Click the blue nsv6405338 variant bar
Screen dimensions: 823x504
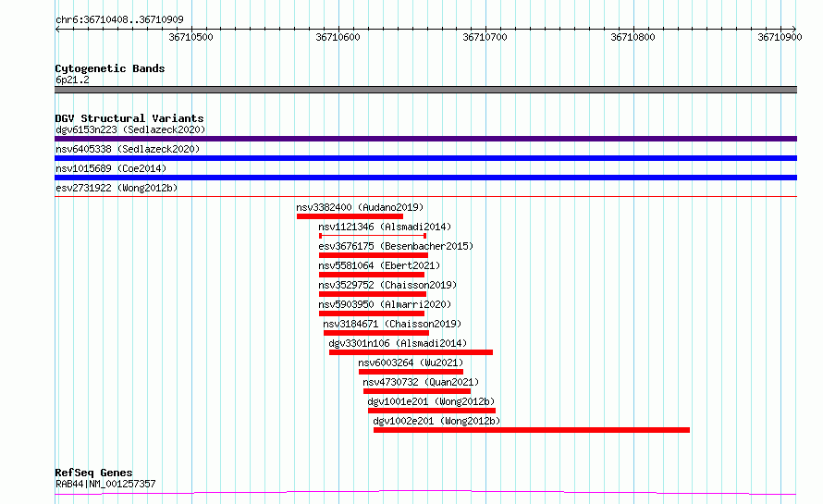coord(425,158)
